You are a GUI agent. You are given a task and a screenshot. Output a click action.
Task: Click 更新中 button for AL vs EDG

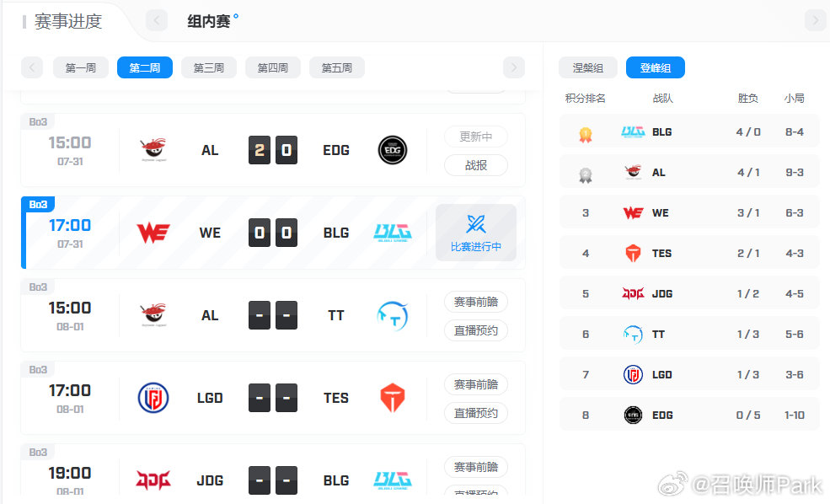click(476, 137)
